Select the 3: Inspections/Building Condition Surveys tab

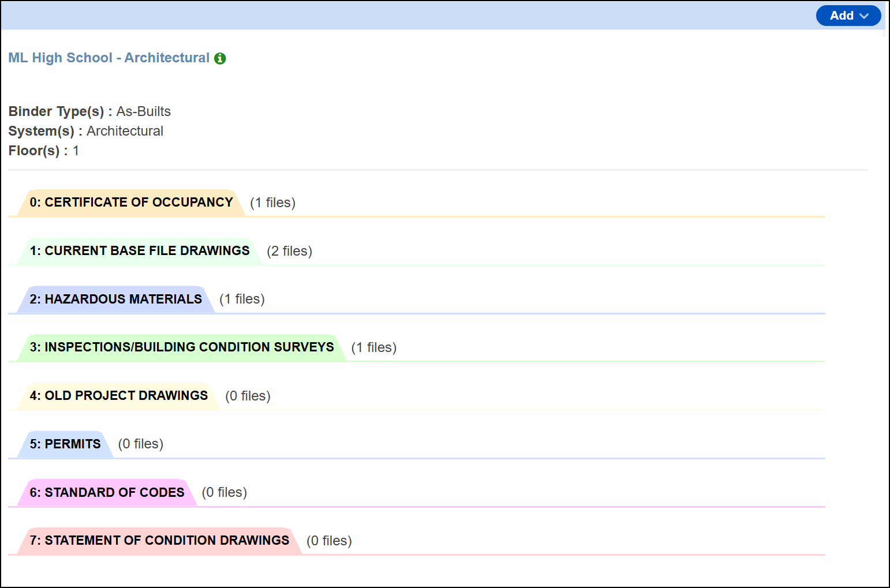(182, 347)
